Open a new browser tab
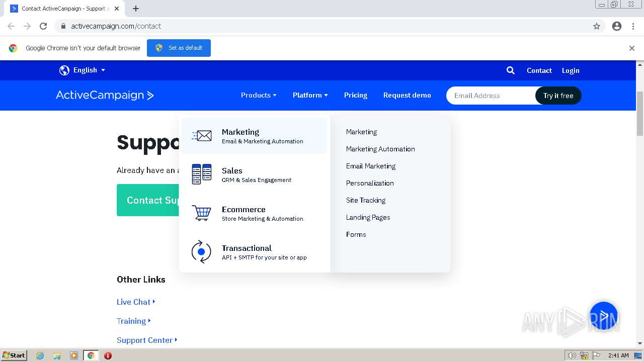 tap(136, 9)
